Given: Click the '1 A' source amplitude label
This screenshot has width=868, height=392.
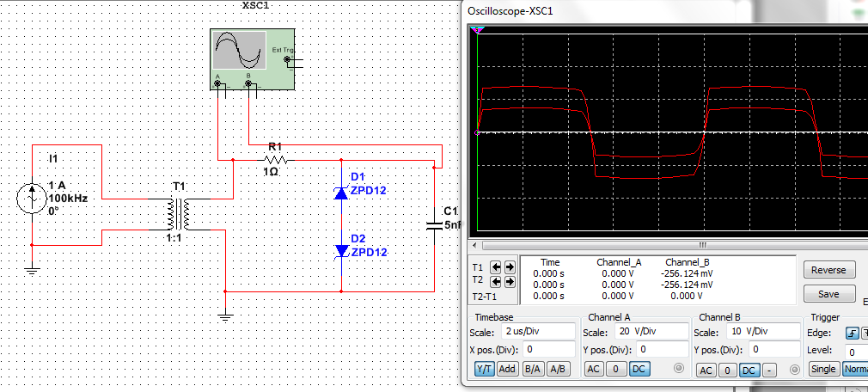Looking at the screenshot, I should [57, 185].
